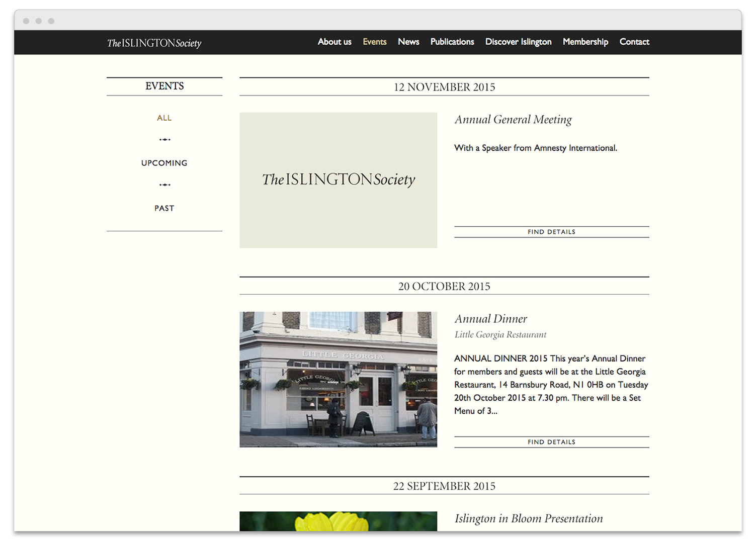
Task: Navigate to the Membership page
Action: (x=585, y=42)
